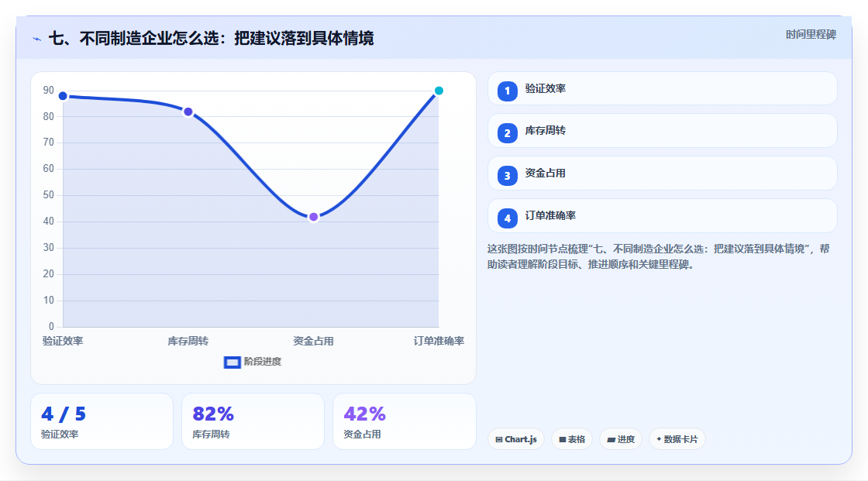Click the x-axis label 订单准确率
Viewport: 868px width, 481px height.
coord(439,342)
